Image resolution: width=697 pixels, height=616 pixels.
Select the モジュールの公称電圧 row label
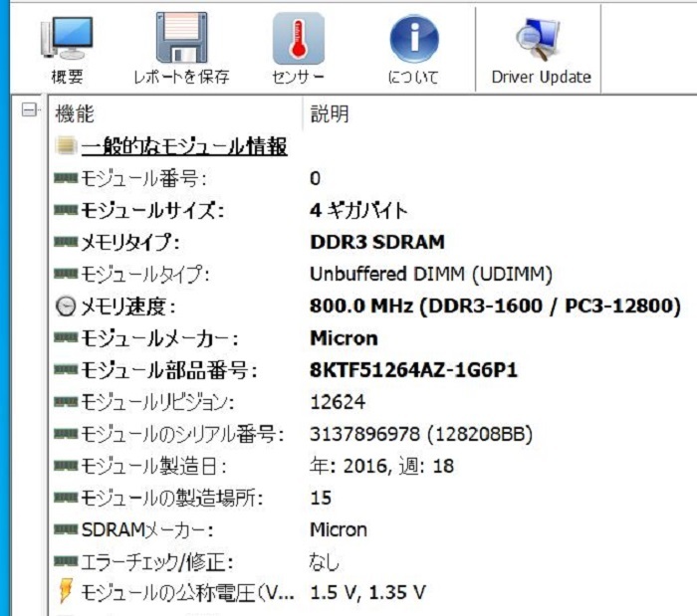click(x=187, y=593)
